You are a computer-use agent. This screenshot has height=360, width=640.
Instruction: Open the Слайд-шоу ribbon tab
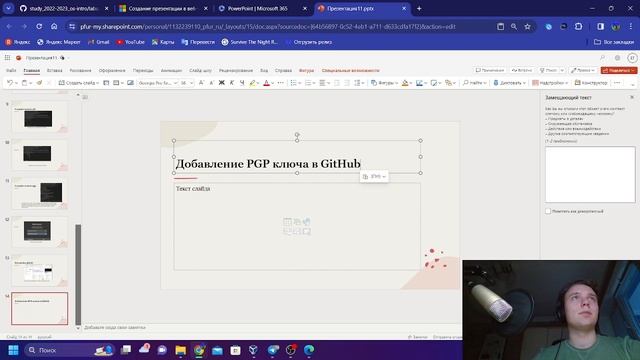[200, 71]
